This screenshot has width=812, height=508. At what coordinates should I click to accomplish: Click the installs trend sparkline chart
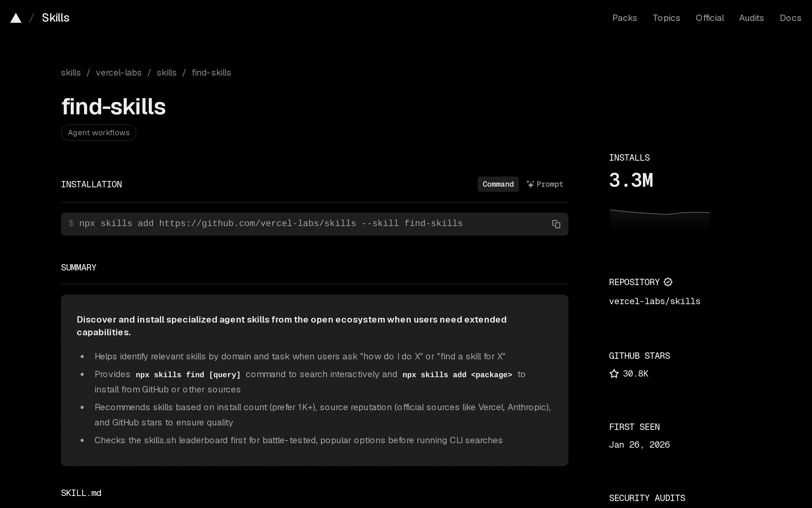click(659, 219)
